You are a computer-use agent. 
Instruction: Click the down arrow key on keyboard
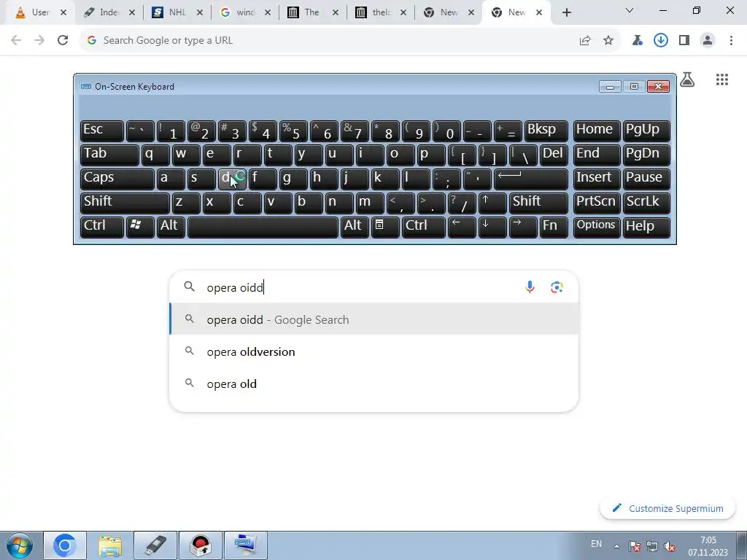coord(492,227)
